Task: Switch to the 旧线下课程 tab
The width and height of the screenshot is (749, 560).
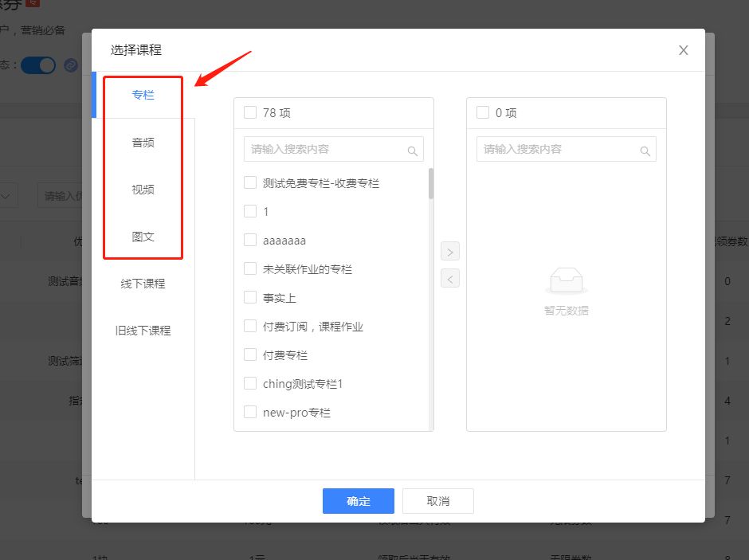Action: point(143,331)
